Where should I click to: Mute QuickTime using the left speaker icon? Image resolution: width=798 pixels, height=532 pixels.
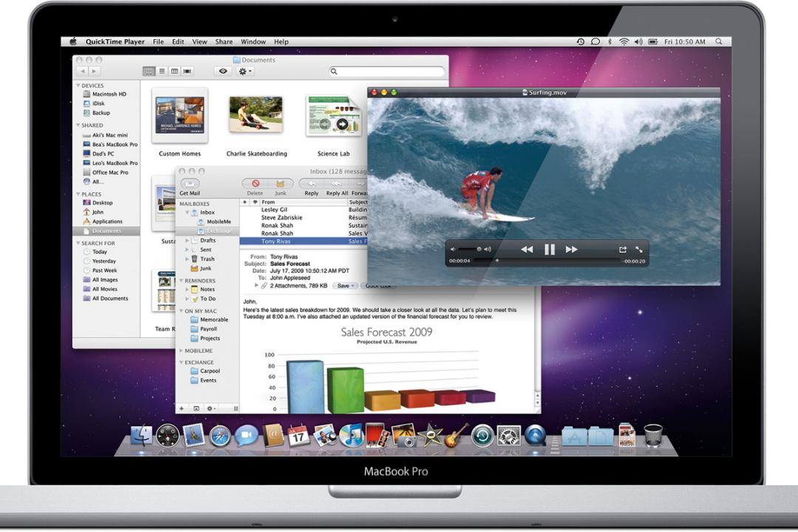tap(452, 250)
